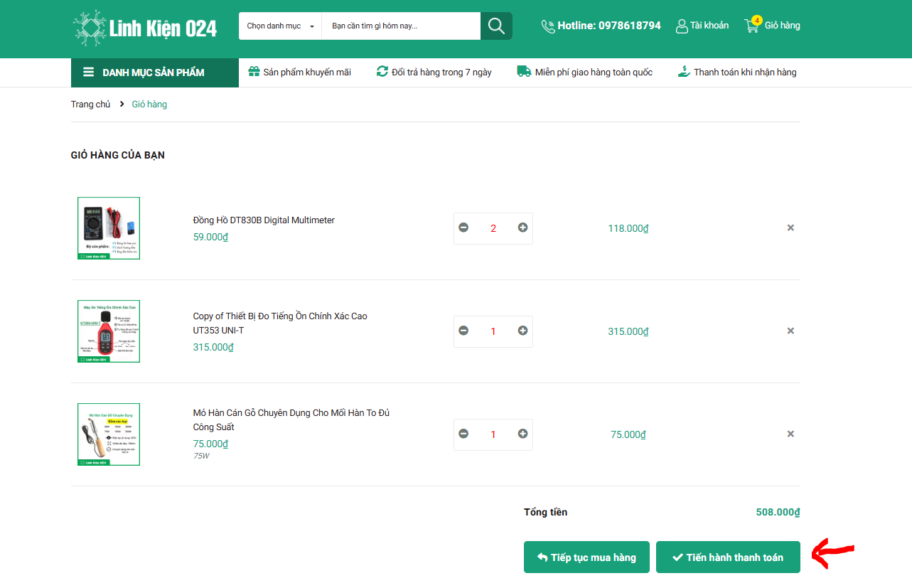The width and height of the screenshot is (912, 588).
Task: Go to Trang chủ breadcrumb link
Action: pyautogui.click(x=91, y=105)
